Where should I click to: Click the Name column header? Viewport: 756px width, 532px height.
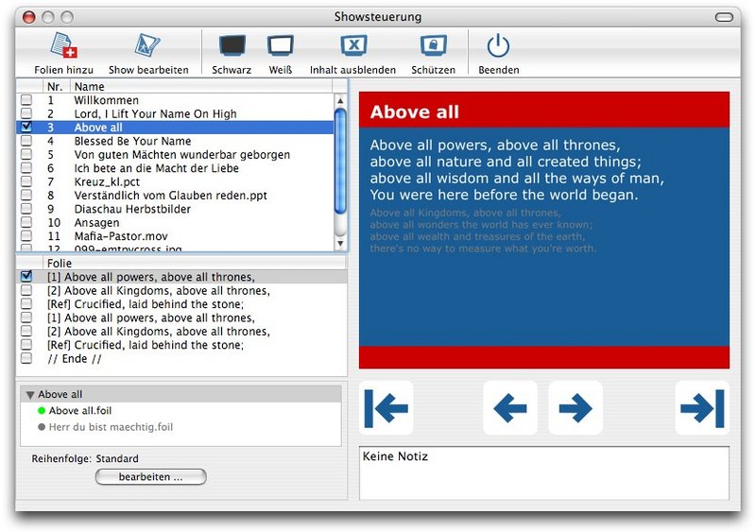[201, 86]
